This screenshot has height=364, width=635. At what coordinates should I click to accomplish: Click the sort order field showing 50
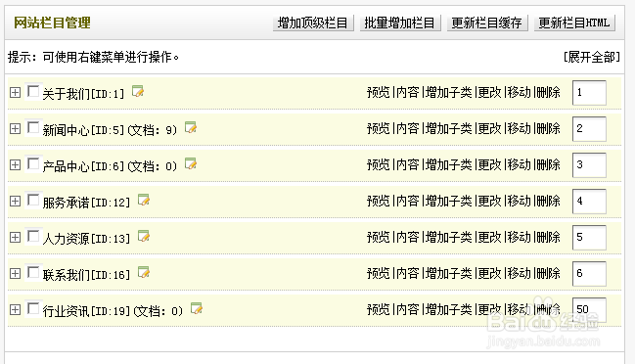pyautogui.click(x=589, y=310)
